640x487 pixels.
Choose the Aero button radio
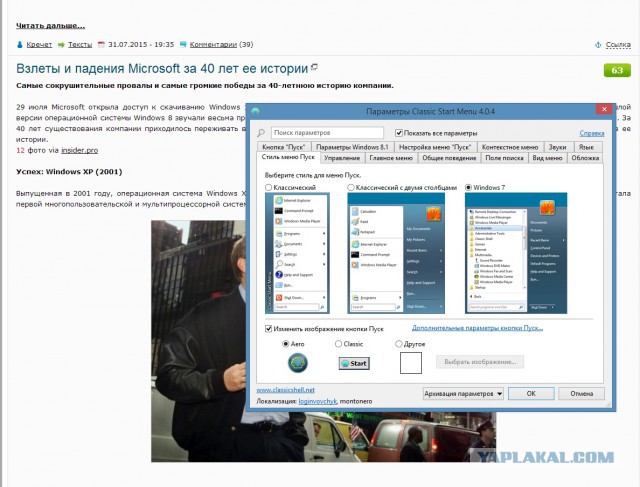click(x=286, y=344)
